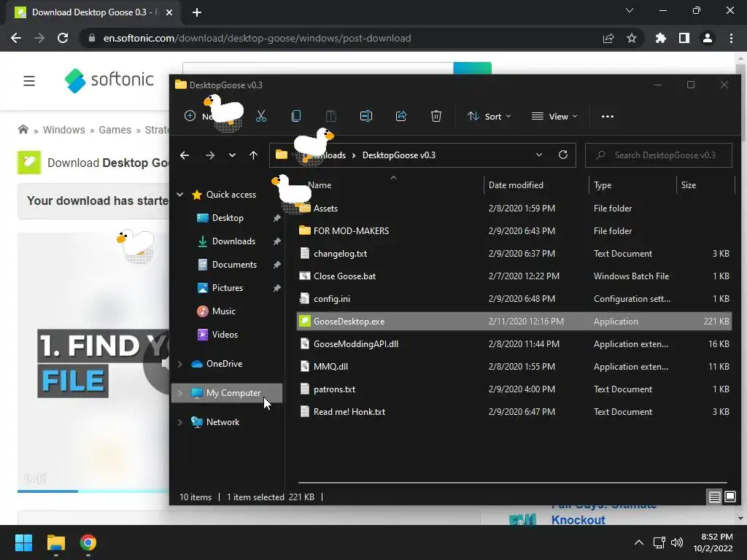The image size is (747, 560).
Task: Click the Softonic logo
Action: click(109, 80)
